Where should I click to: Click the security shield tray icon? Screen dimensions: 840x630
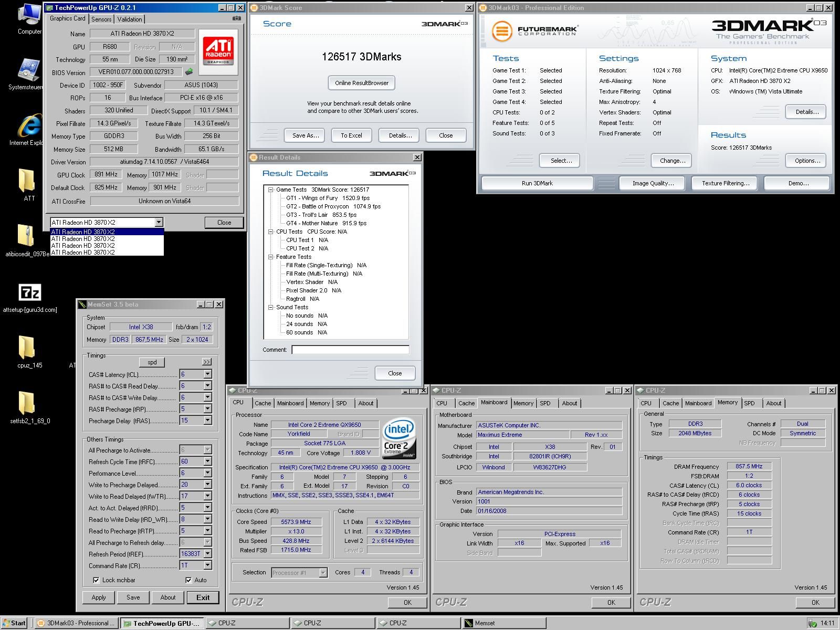click(x=812, y=623)
